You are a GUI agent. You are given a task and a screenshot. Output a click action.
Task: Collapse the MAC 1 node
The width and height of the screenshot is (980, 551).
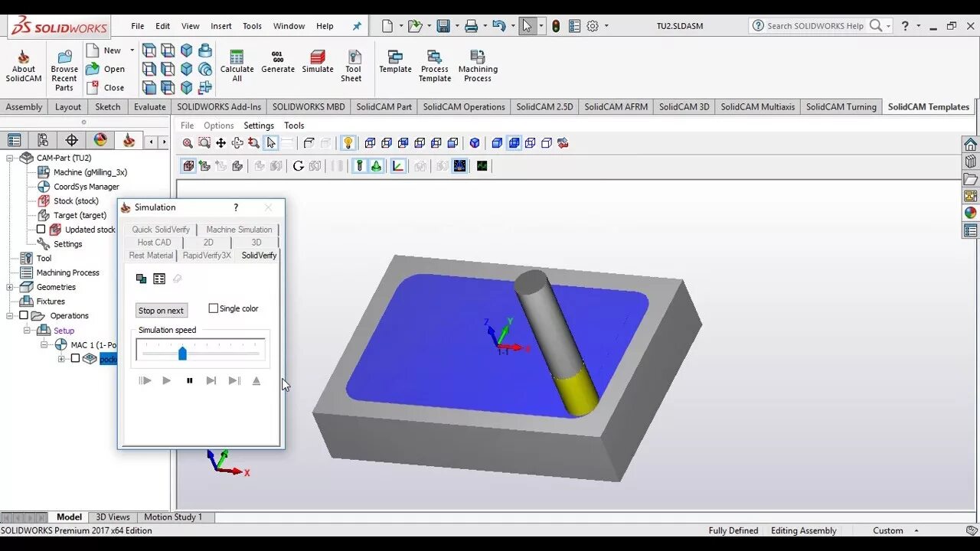(x=44, y=345)
